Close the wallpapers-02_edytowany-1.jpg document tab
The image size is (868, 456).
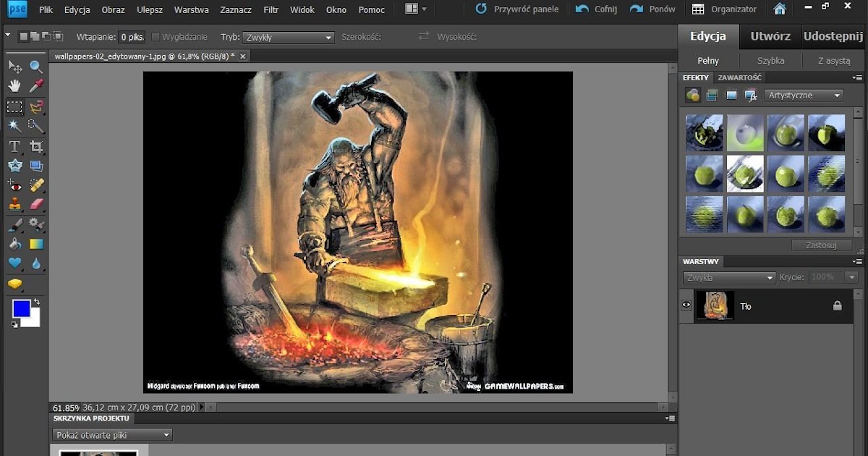[243, 56]
